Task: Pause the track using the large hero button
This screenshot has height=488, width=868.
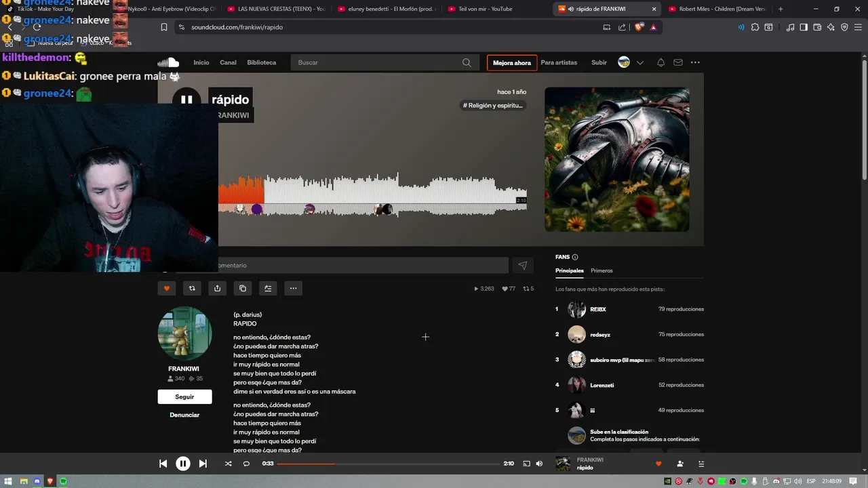Action: [186, 100]
